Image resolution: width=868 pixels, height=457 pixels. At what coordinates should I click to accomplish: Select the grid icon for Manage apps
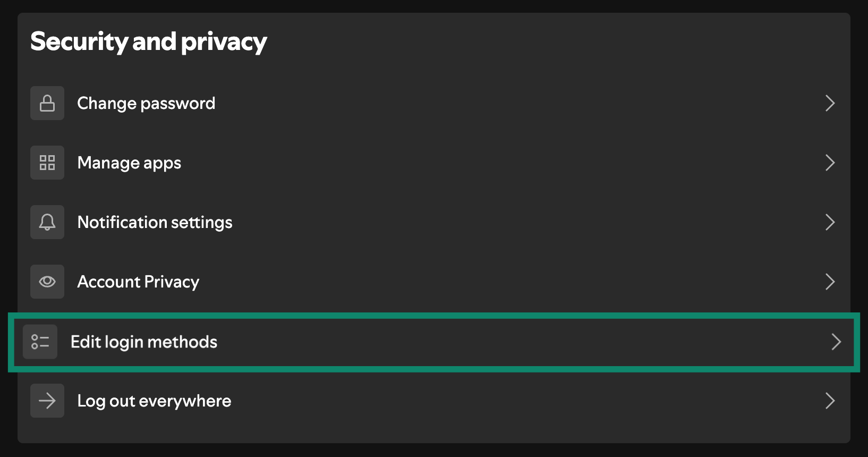click(x=47, y=163)
